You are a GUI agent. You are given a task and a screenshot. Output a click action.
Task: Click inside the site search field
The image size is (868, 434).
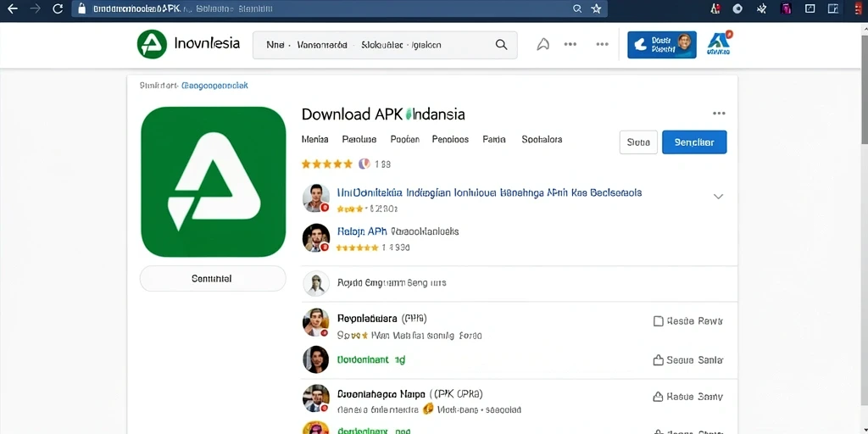click(x=385, y=45)
